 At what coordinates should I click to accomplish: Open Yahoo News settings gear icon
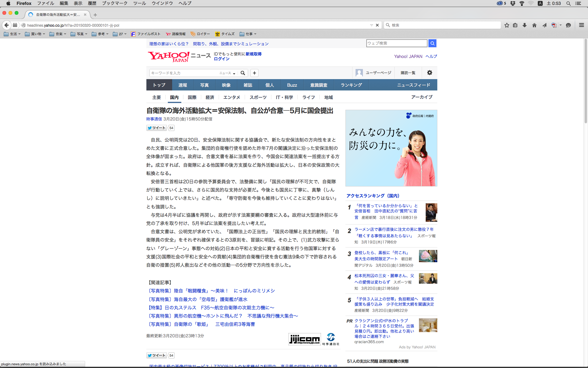click(x=430, y=73)
